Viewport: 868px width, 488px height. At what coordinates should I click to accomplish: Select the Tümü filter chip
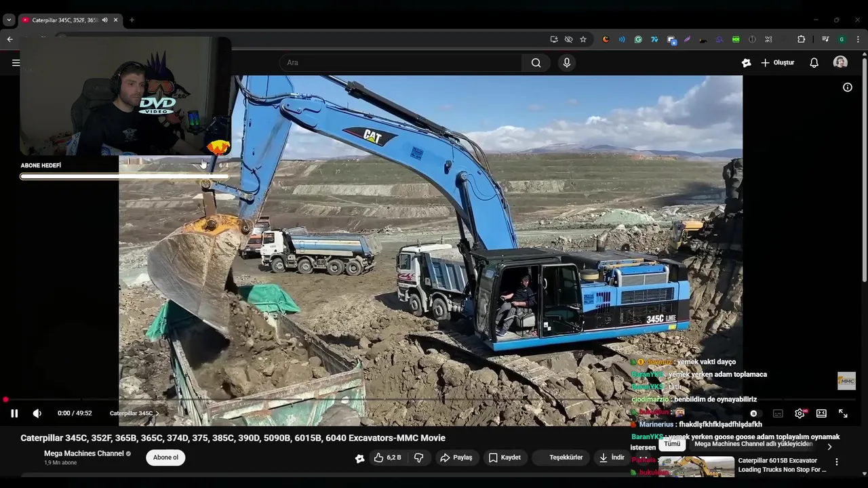point(671,444)
